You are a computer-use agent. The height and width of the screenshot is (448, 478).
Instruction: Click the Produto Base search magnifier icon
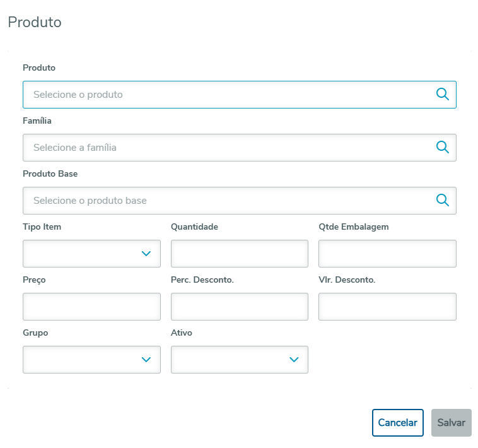pos(443,201)
